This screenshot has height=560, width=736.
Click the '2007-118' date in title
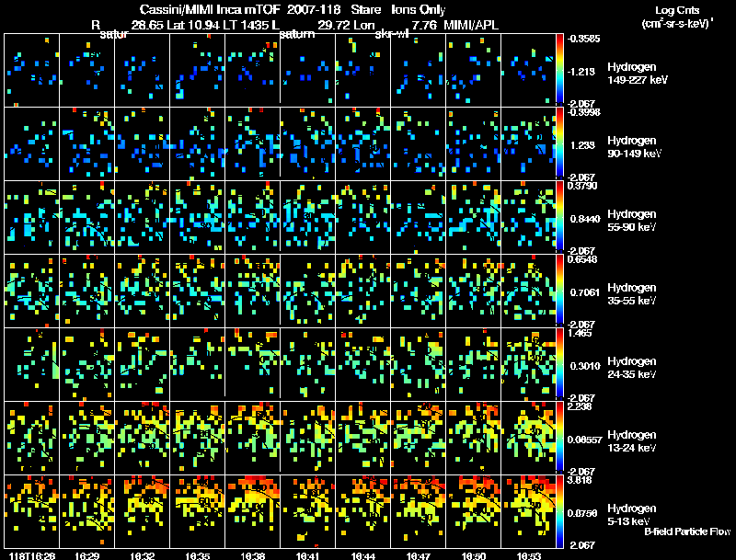point(313,10)
